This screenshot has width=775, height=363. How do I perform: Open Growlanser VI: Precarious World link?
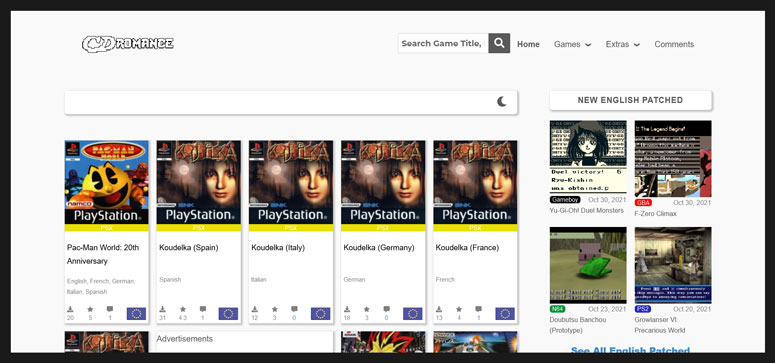[x=660, y=325]
